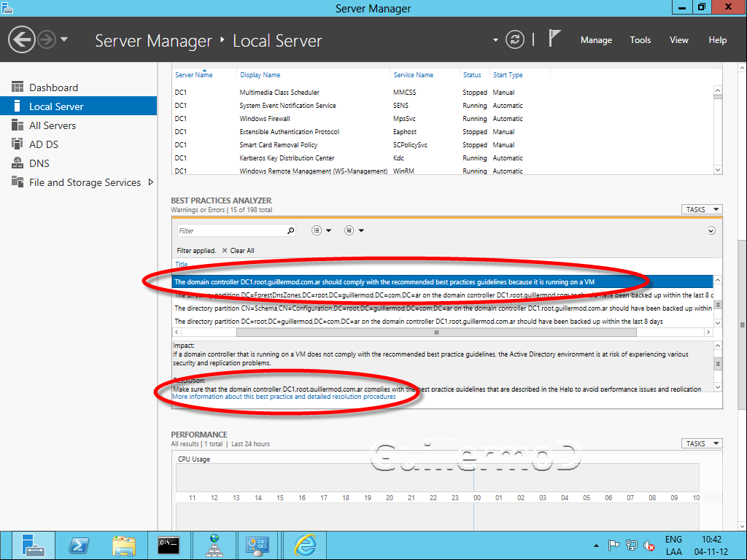Open the notifications flag icon
Image resolution: width=747 pixels, height=560 pixels.
(x=554, y=39)
